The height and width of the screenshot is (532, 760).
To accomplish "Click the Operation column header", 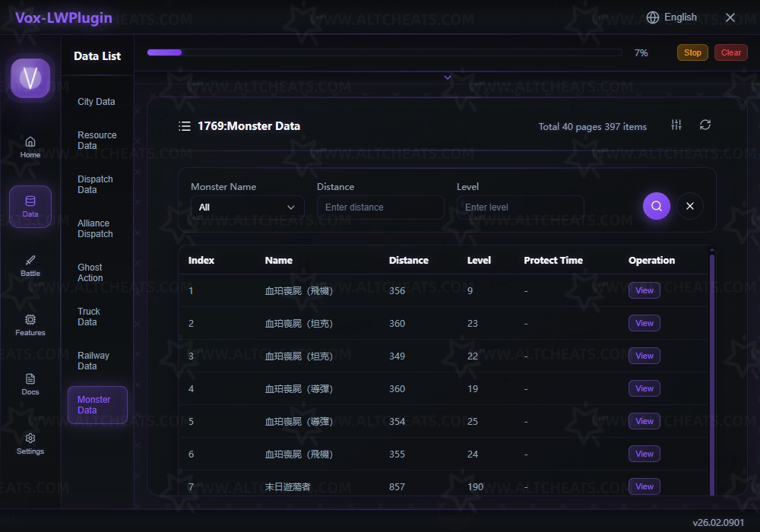I will point(651,260).
